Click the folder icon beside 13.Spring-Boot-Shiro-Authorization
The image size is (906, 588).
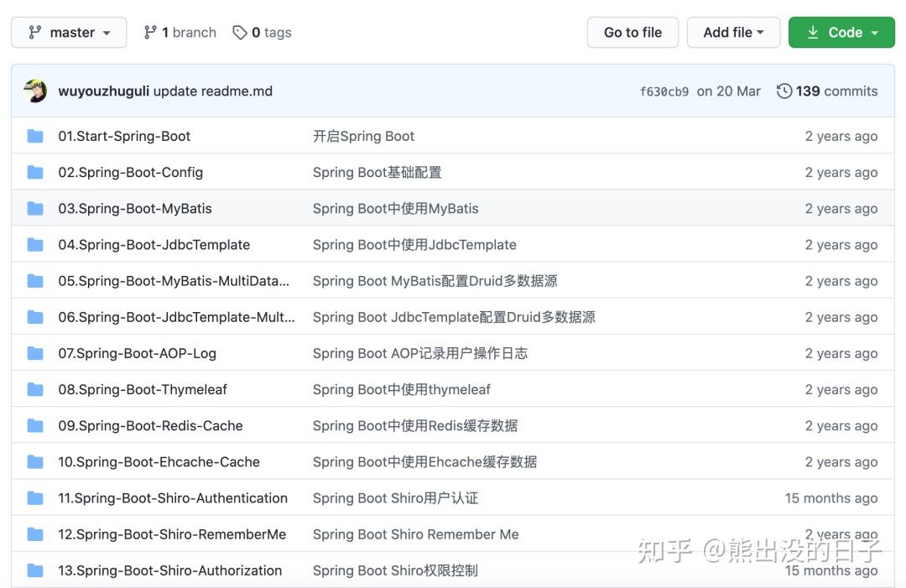[x=35, y=570]
